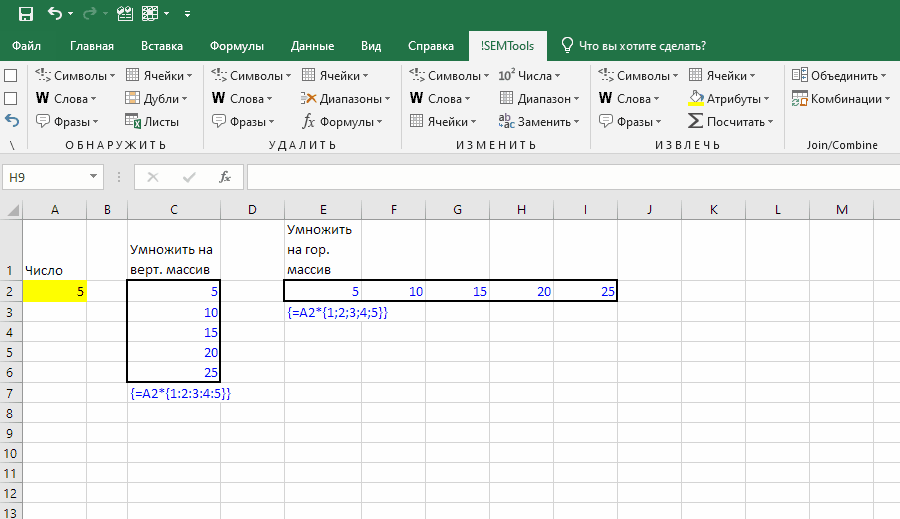Screen dimensions: 900x519
Task: Tick the lower checkbox at ribbon's left edge
Action: click(x=10, y=99)
